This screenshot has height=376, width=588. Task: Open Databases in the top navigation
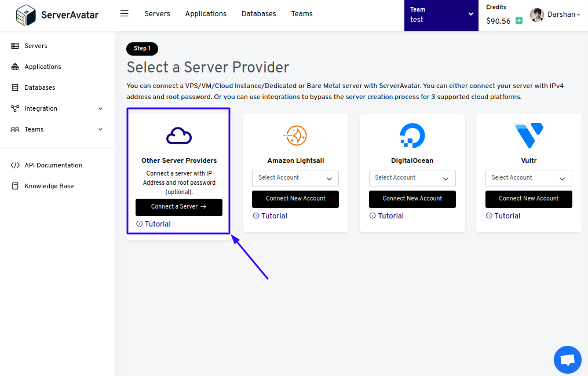(259, 14)
